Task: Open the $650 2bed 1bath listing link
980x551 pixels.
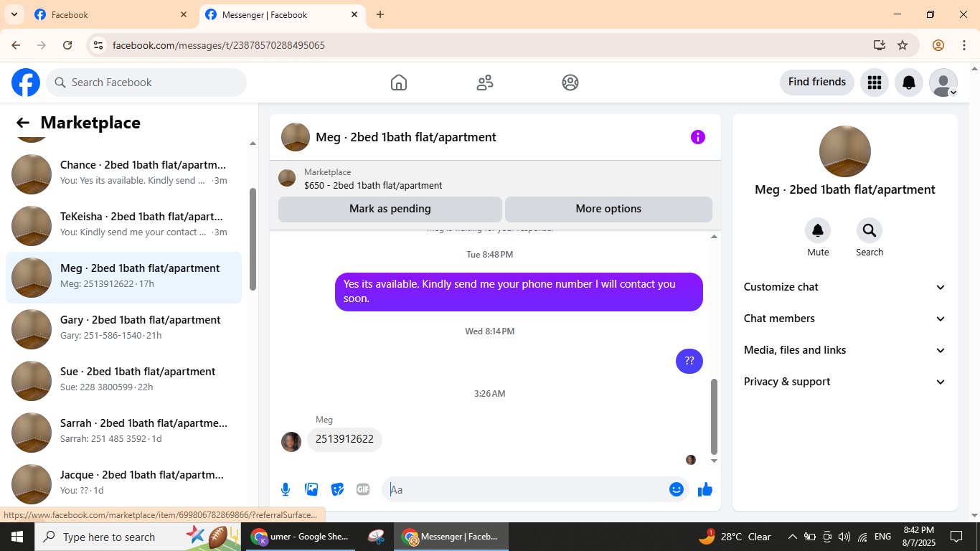Action: pos(373,185)
